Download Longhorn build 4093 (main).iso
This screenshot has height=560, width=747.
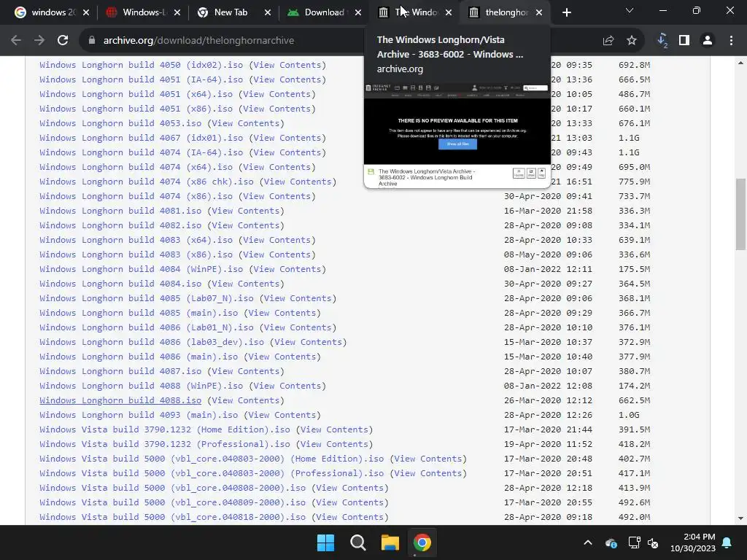click(x=139, y=415)
